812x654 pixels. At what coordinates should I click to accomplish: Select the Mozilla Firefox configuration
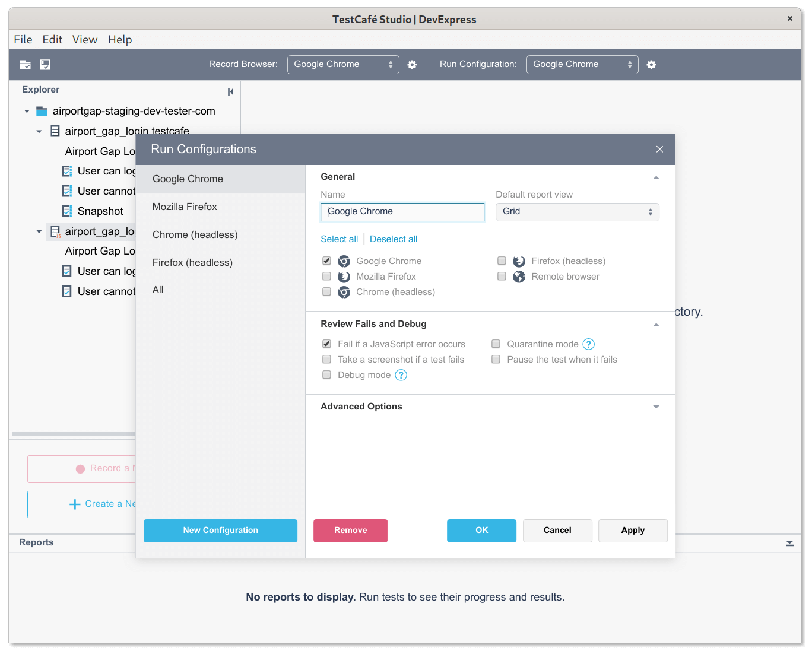pos(220,207)
